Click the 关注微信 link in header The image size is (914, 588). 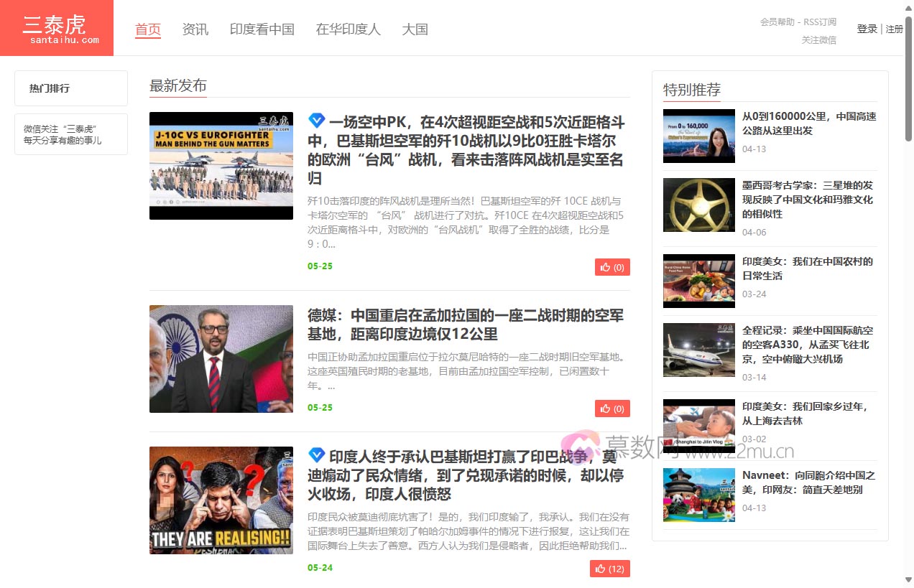[x=819, y=40]
